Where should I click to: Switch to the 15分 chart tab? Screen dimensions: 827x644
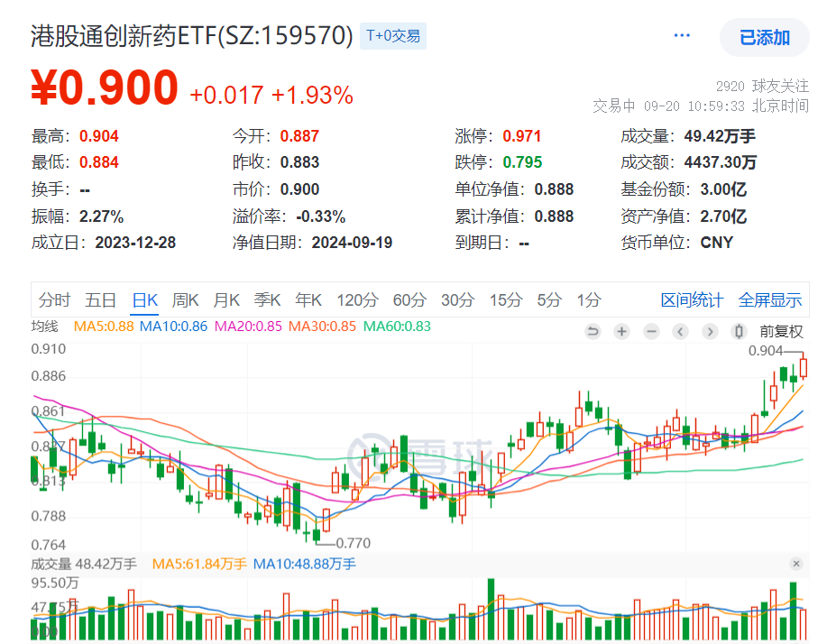[x=506, y=300]
